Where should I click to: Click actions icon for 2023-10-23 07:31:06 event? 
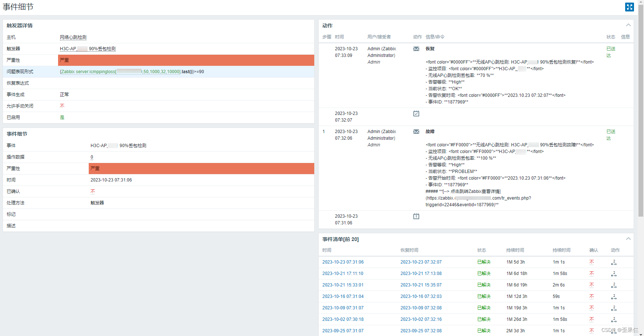(614, 262)
